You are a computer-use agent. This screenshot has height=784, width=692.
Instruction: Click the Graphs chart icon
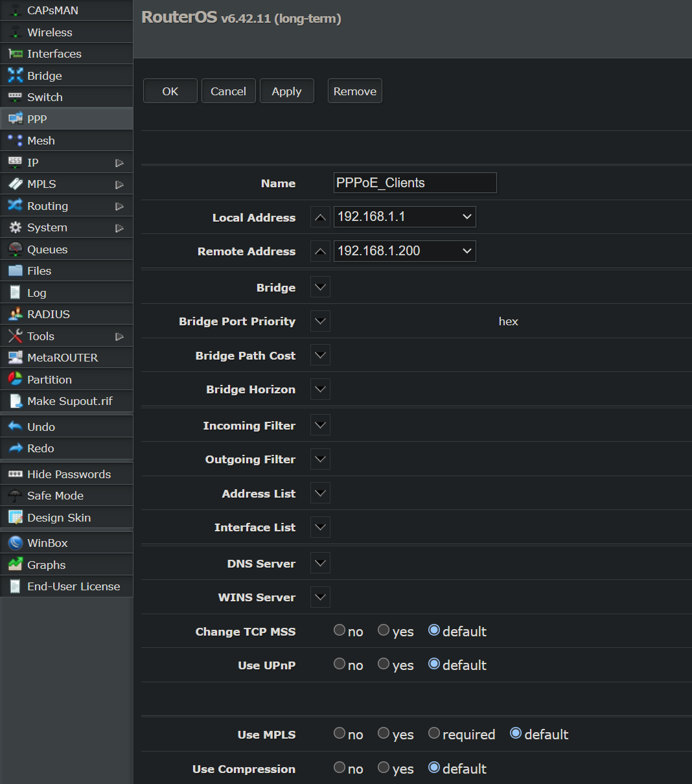tap(16, 565)
